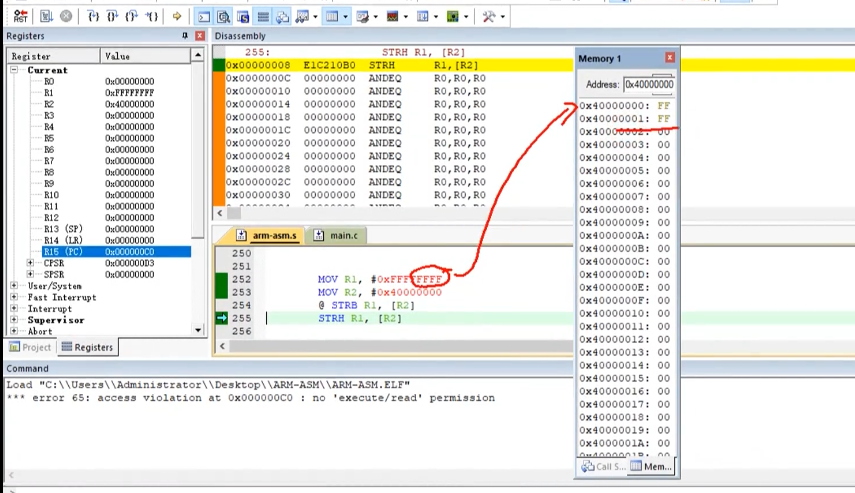Expand the Trace windows dropdown arrow
The width and height of the screenshot is (855, 493).
click(436, 17)
